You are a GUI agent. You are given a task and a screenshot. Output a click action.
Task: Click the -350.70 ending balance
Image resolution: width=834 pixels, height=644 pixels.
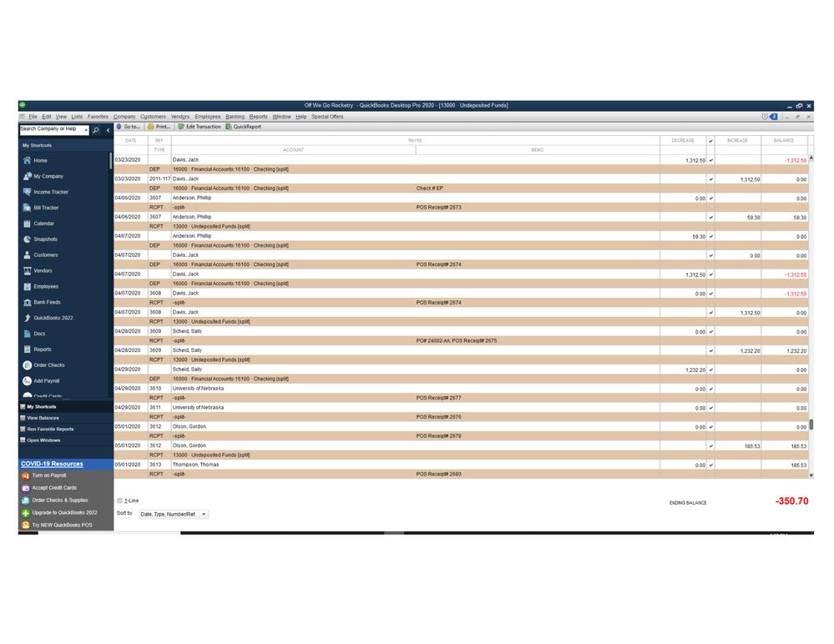coord(791,501)
